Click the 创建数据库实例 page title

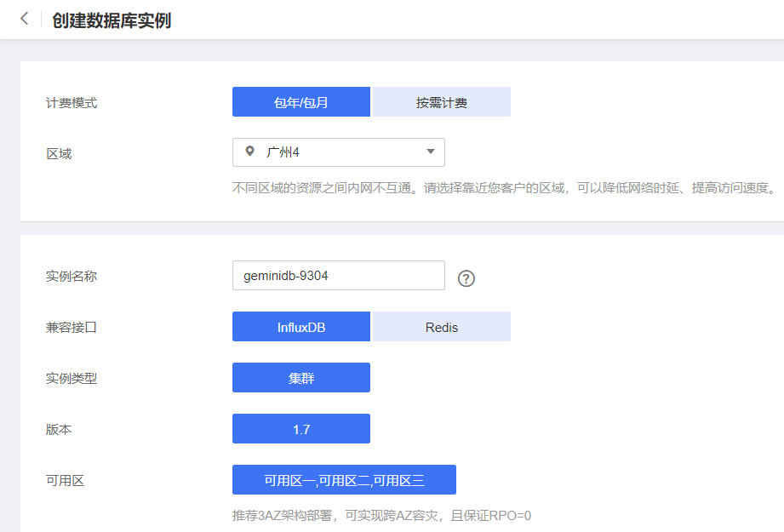(x=112, y=20)
